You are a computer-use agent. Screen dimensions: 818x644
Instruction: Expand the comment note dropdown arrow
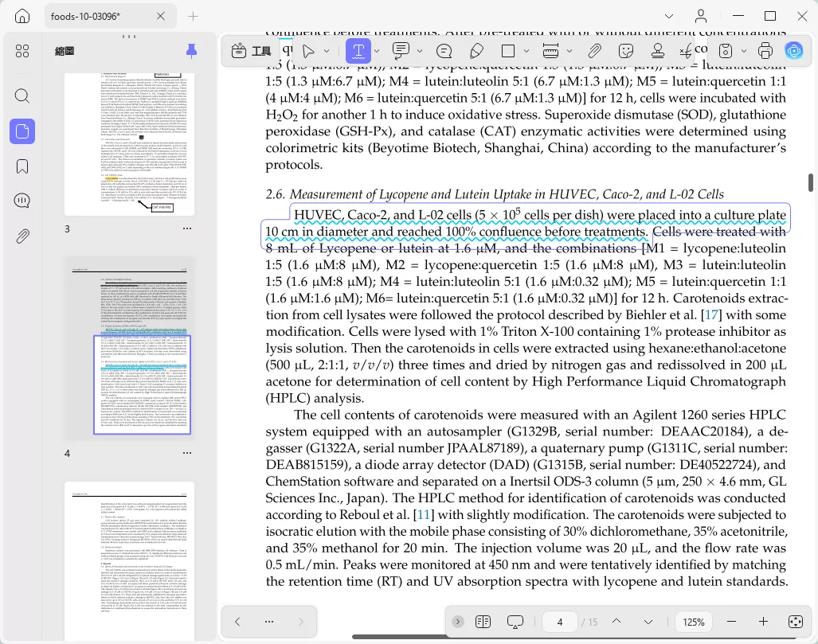[420, 51]
